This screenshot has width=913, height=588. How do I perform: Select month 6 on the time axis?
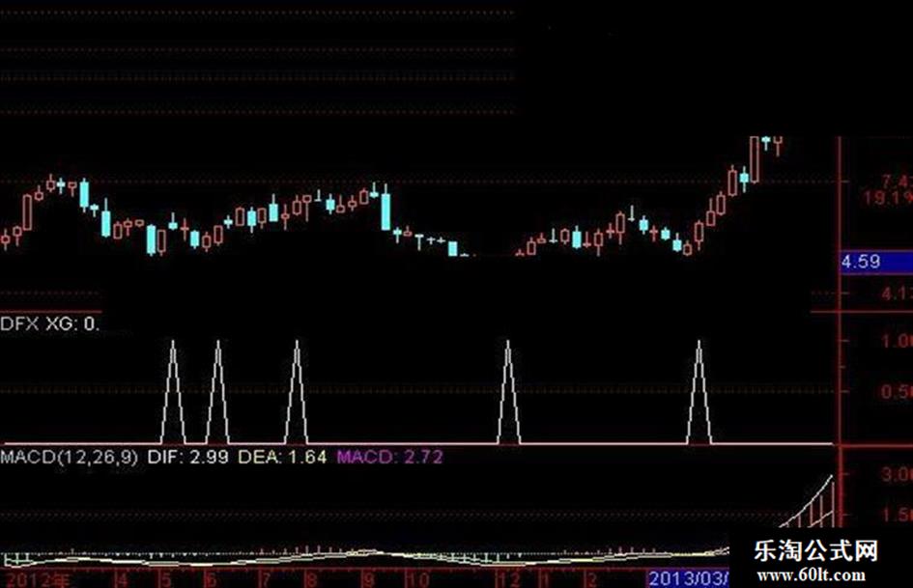click(211, 579)
